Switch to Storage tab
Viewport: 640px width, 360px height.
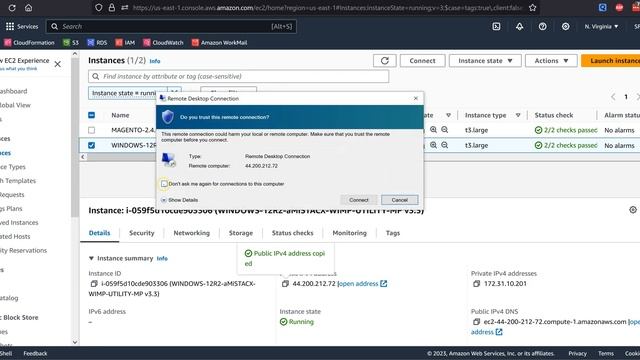click(x=241, y=233)
